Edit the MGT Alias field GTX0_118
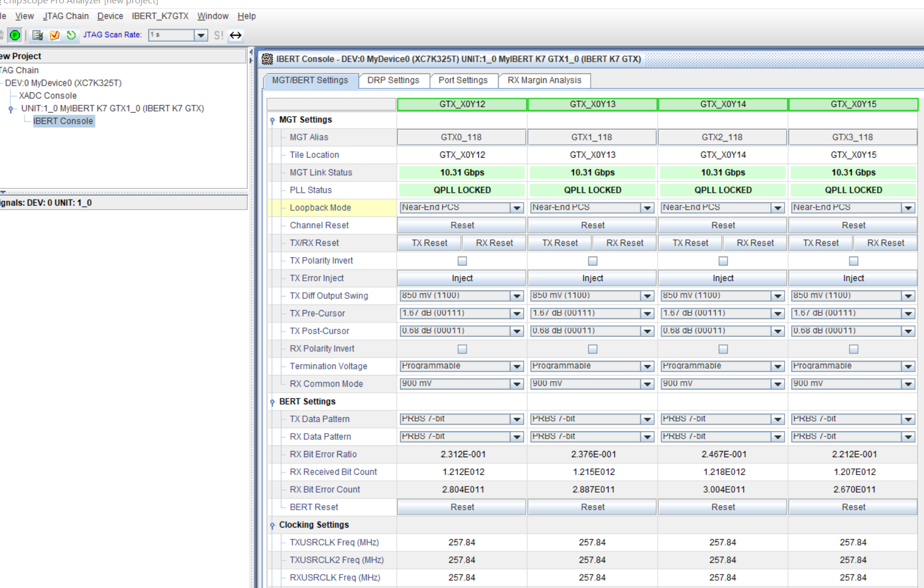The width and height of the screenshot is (924, 588). [x=462, y=138]
